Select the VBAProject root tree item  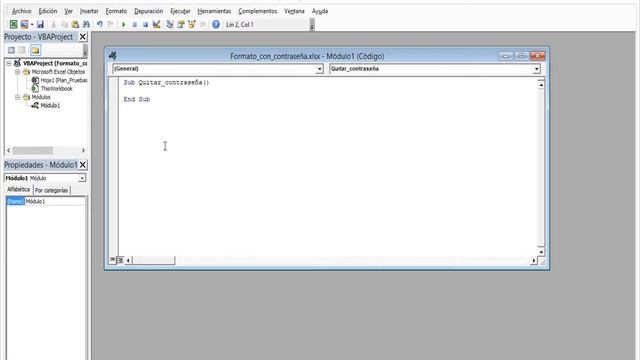[51, 63]
